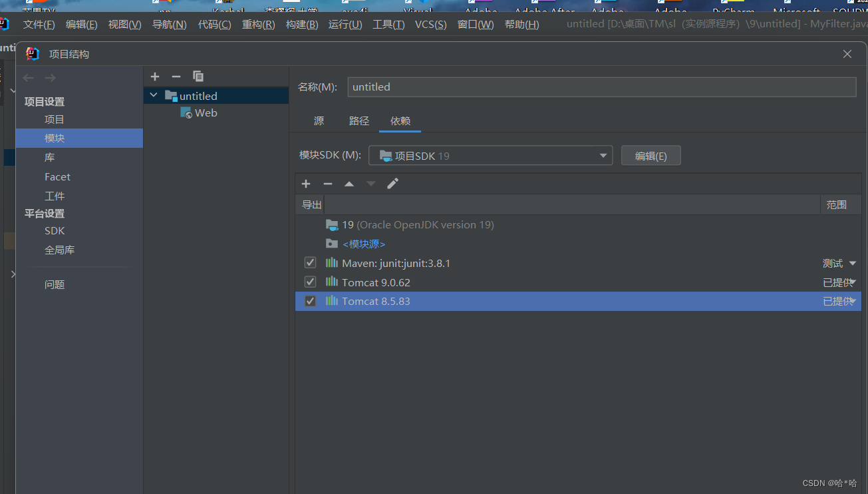The image size is (868, 494).
Task: Click the JDK 19 folder icon
Action: (332, 224)
